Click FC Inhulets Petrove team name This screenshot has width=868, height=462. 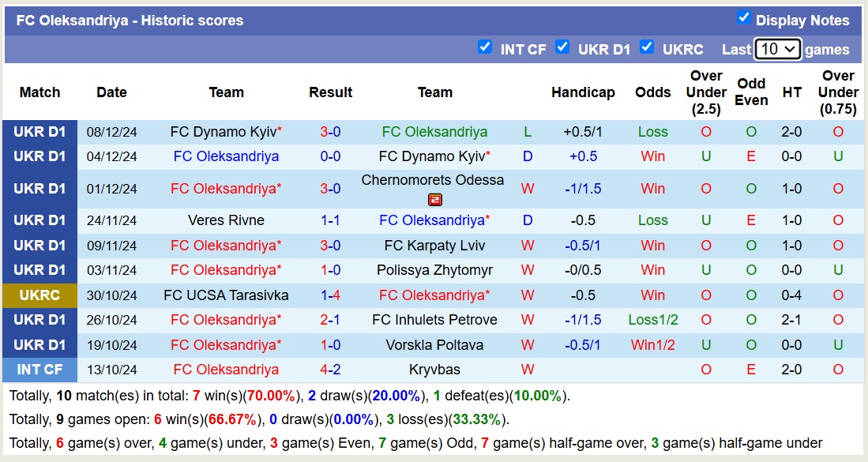[x=434, y=320]
